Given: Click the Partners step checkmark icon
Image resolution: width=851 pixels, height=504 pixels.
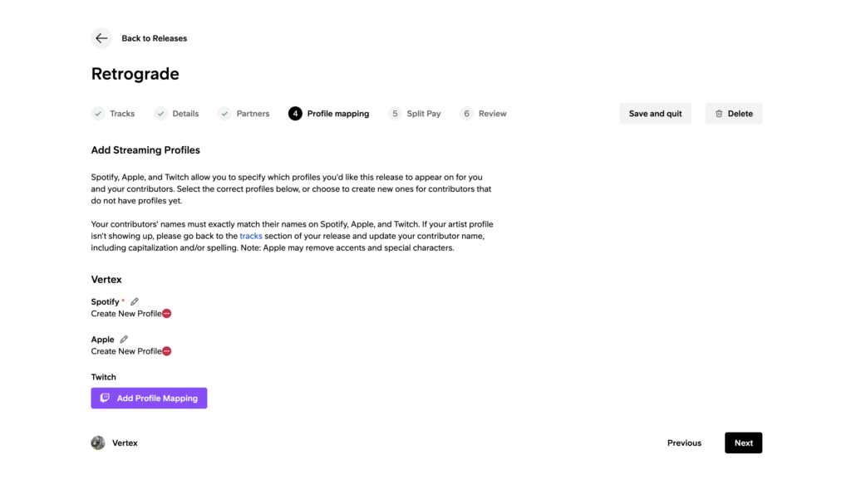Looking at the screenshot, I should (x=224, y=114).
